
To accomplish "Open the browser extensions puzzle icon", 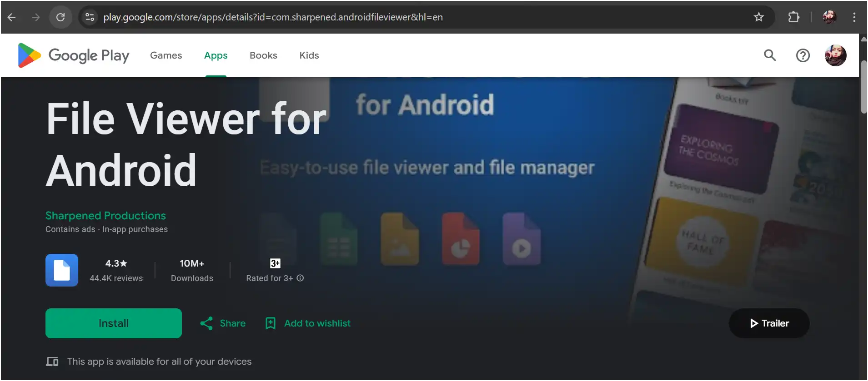I will pyautogui.click(x=793, y=17).
